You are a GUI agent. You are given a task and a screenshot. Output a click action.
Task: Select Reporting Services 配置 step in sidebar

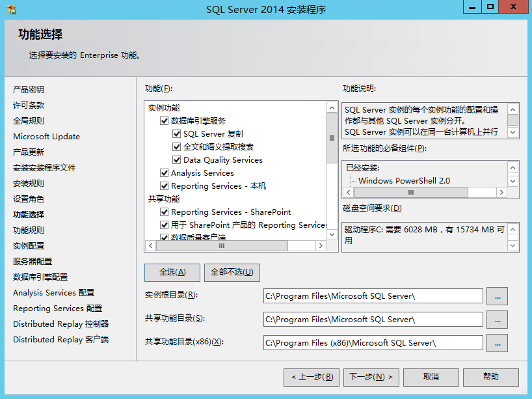58,308
